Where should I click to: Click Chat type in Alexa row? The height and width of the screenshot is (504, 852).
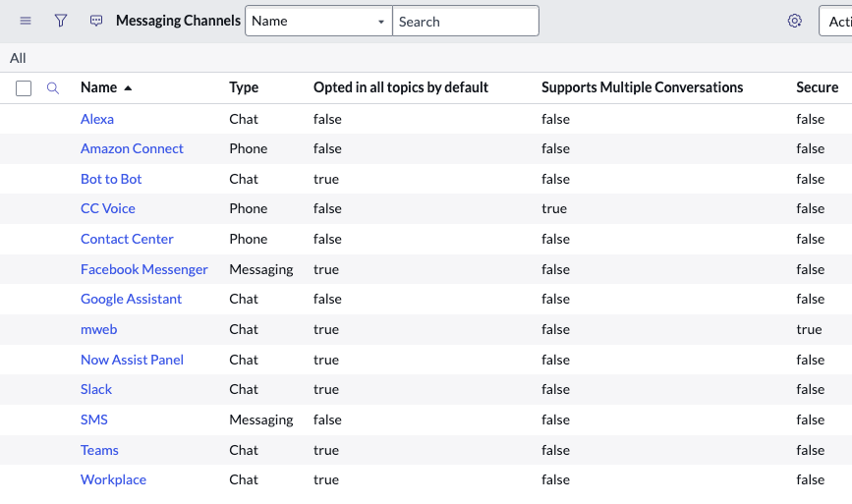pyautogui.click(x=244, y=119)
